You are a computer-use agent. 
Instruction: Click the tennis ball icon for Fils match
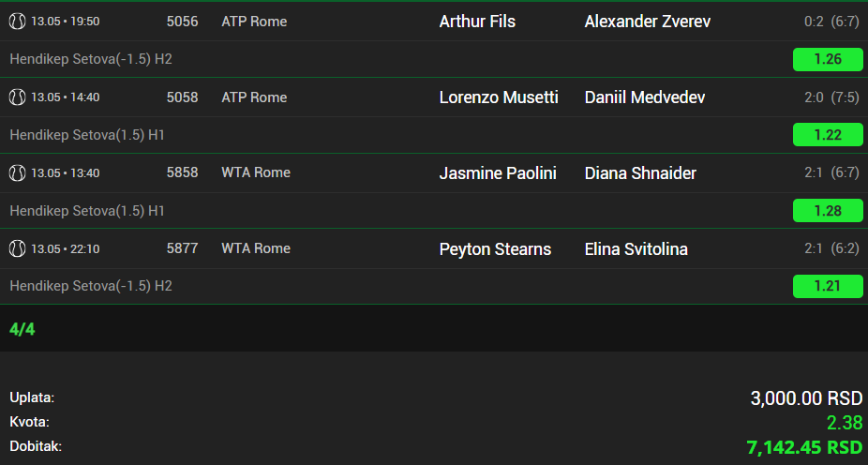17,22
